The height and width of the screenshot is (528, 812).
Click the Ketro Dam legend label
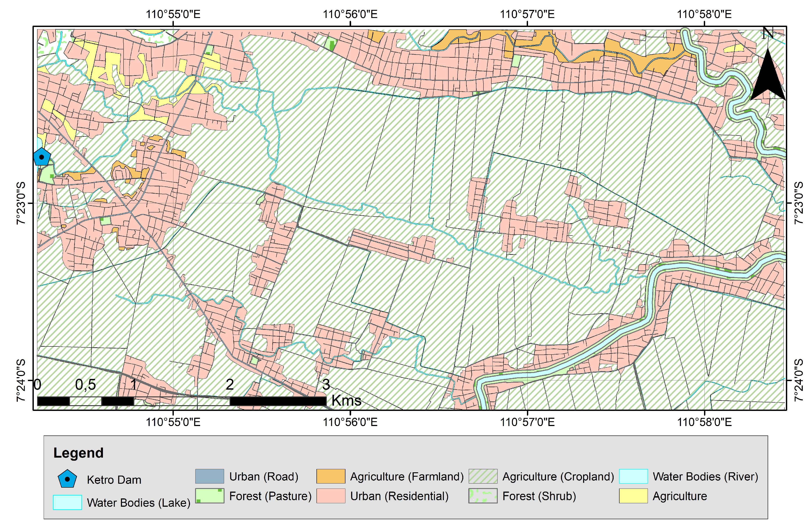click(x=114, y=480)
